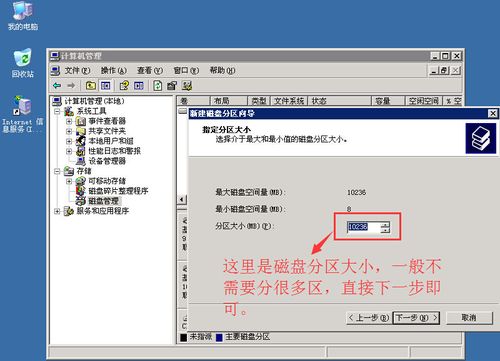Open the 查看(V) menu
The width and height of the screenshot is (500, 361).
pyautogui.click(x=150, y=70)
